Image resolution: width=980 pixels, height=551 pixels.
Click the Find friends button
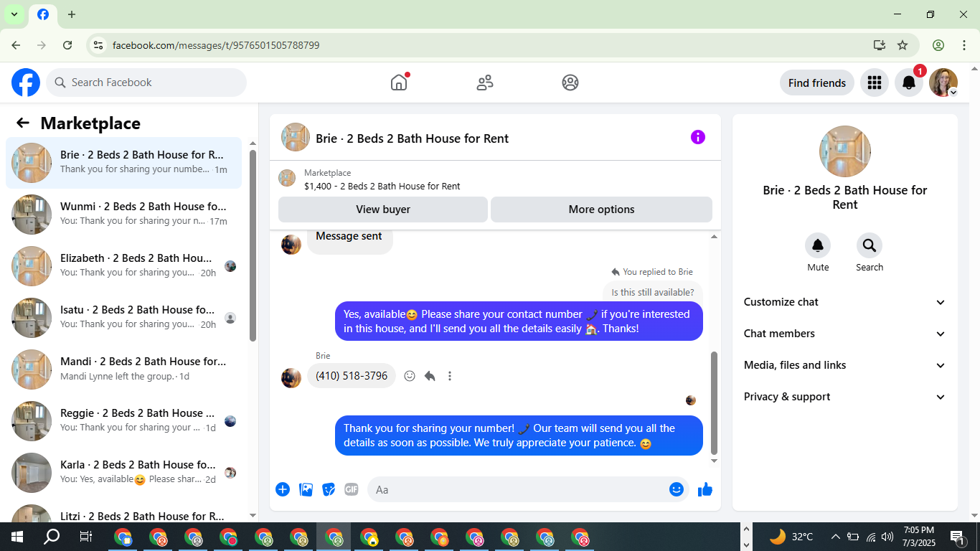click(x=817, y=83)
